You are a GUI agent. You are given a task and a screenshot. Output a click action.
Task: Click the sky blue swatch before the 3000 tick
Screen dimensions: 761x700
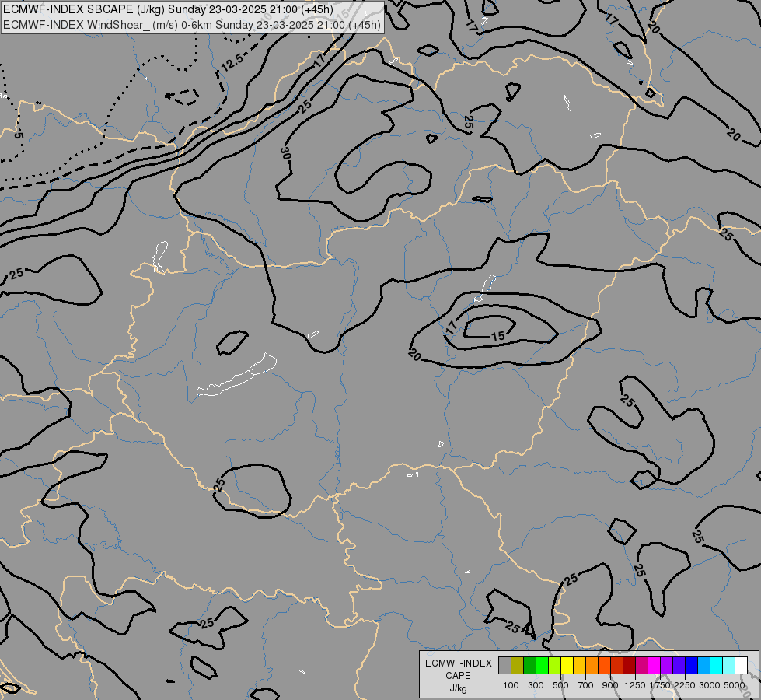tap(703, 665)
